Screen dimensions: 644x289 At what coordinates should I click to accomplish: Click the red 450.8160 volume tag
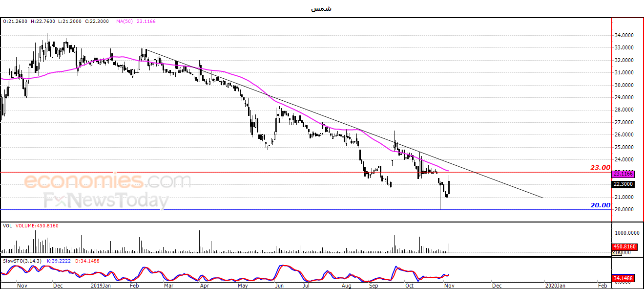click(623, 247)
